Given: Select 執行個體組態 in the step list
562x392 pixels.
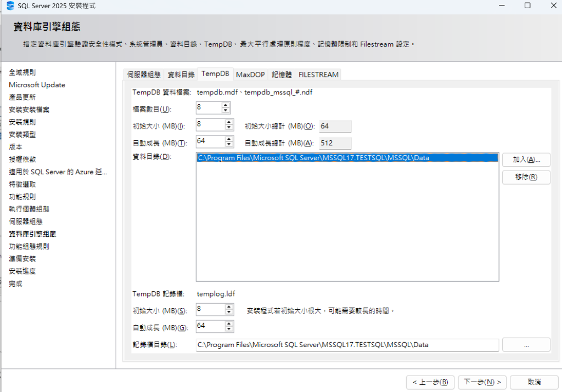Looking at the screenshot, I should pyautogui.click(x=29, y=209).
